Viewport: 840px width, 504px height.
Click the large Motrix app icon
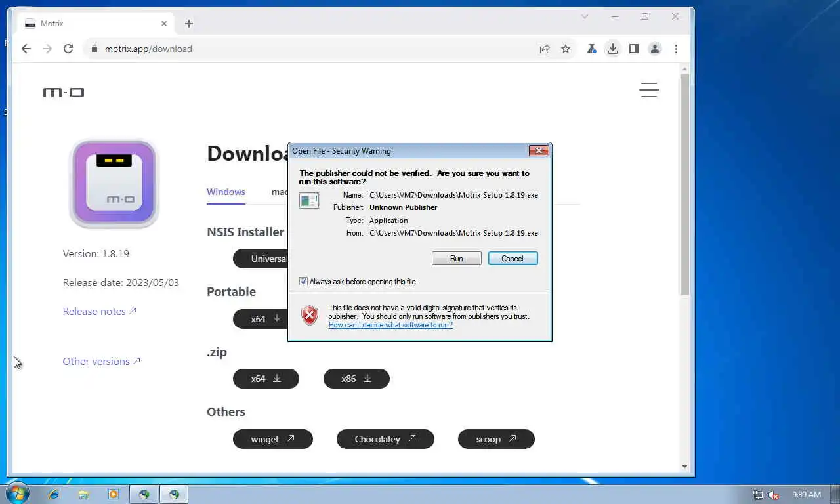pyautogui.click(x=114, y=184)
